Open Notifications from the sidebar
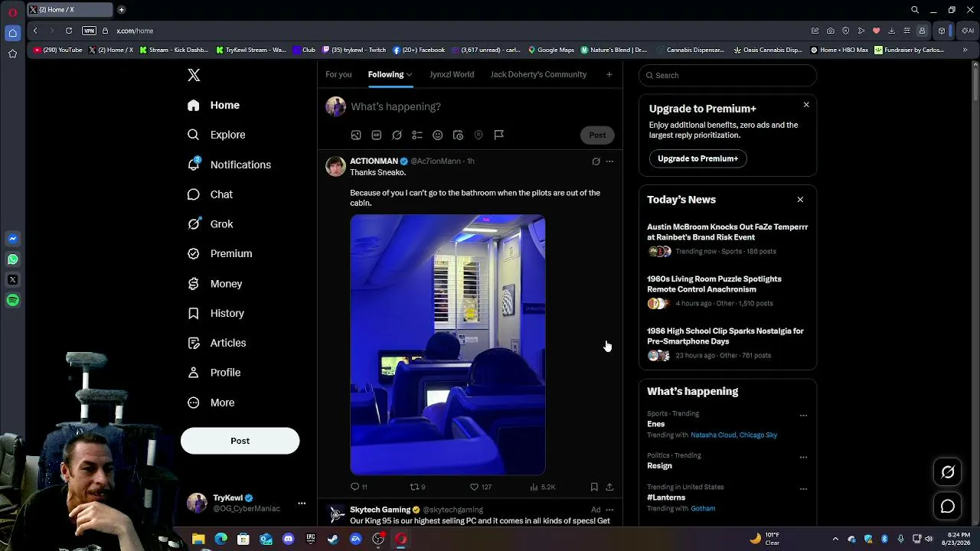Image resolution: width=980 pixels, height=551 pixels. coord(229,165)
